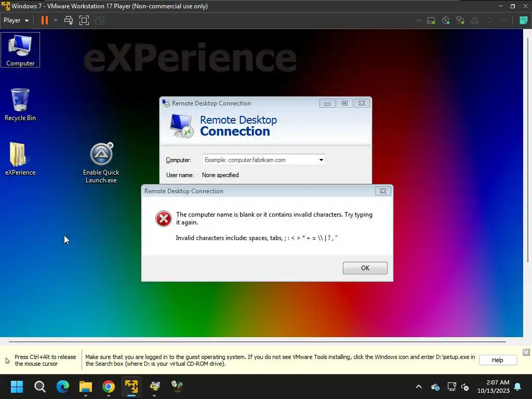Screen dimensions: 532x399
Task: Click the hard disk device icon
Action: [431, 21]
